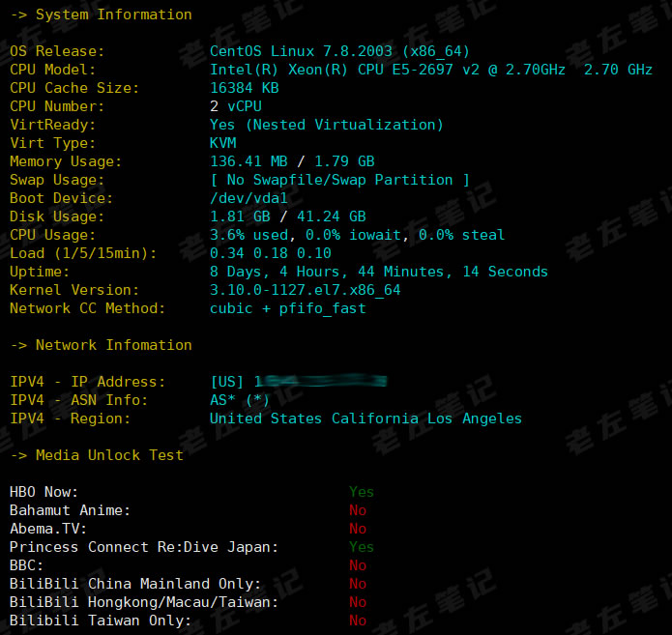Click the Yes result beside HBO Now
672x635 pixels.
point(361,492)
